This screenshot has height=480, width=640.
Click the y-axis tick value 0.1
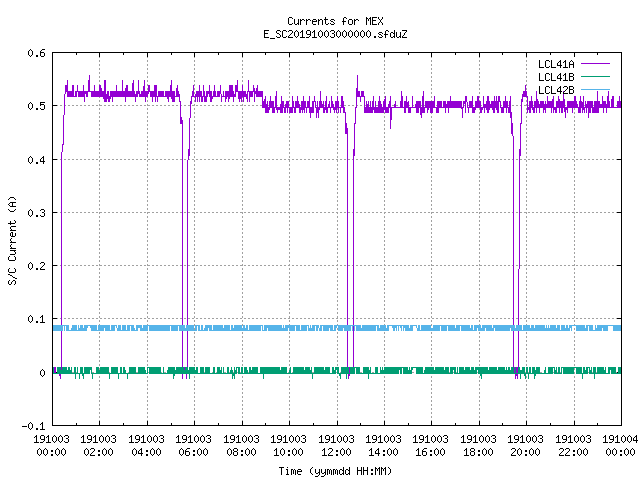tap(36, 319)
